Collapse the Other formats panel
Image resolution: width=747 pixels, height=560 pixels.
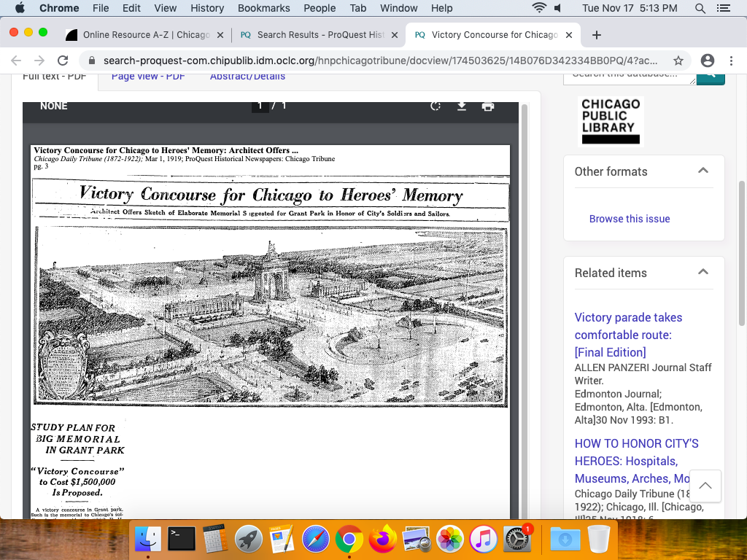click(703, 171)
